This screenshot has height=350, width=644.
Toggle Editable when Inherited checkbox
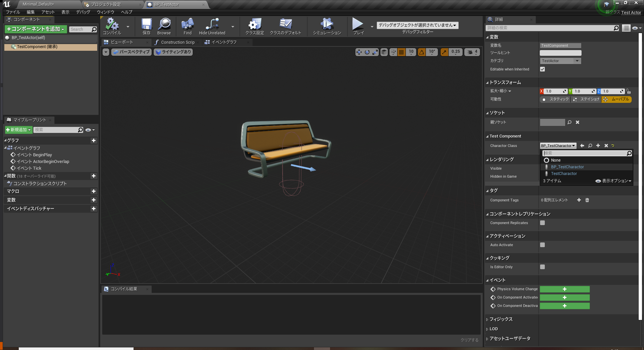pyautogui.click(x=542, y=69)
